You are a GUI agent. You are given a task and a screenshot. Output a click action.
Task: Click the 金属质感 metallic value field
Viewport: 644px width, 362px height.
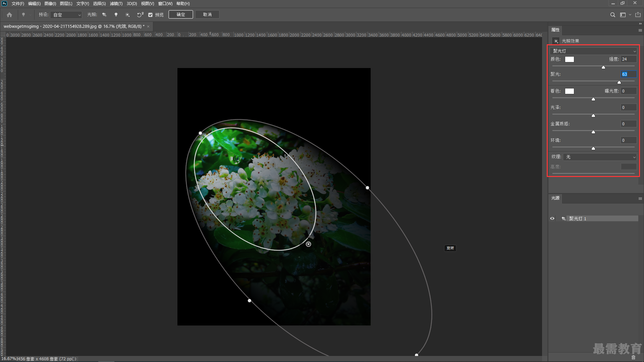629,124
